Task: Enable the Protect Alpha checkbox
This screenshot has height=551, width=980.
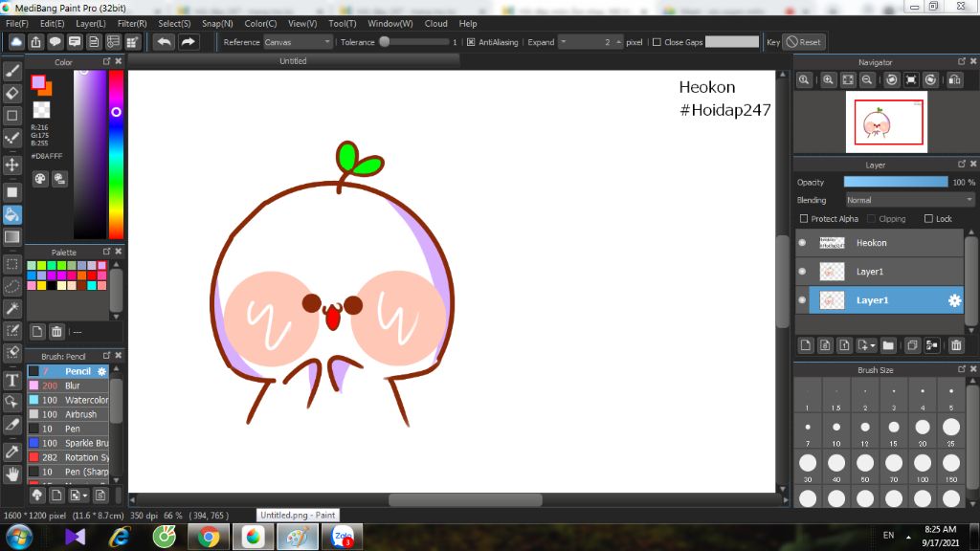Action: 804,219
